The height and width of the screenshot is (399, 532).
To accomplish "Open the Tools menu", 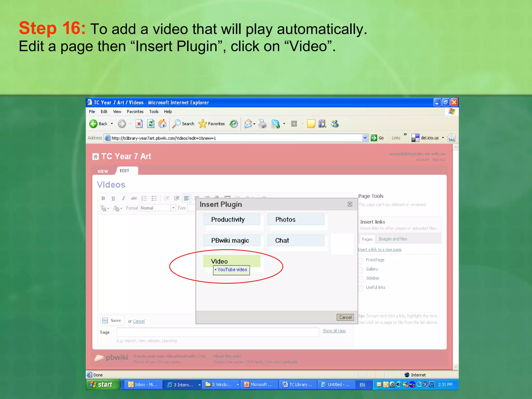I will [154, 112].
